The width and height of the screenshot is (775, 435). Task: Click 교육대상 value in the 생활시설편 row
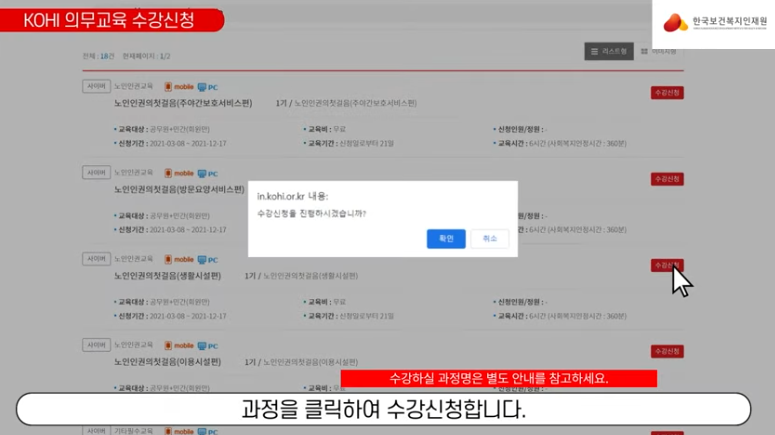point(179,302)
